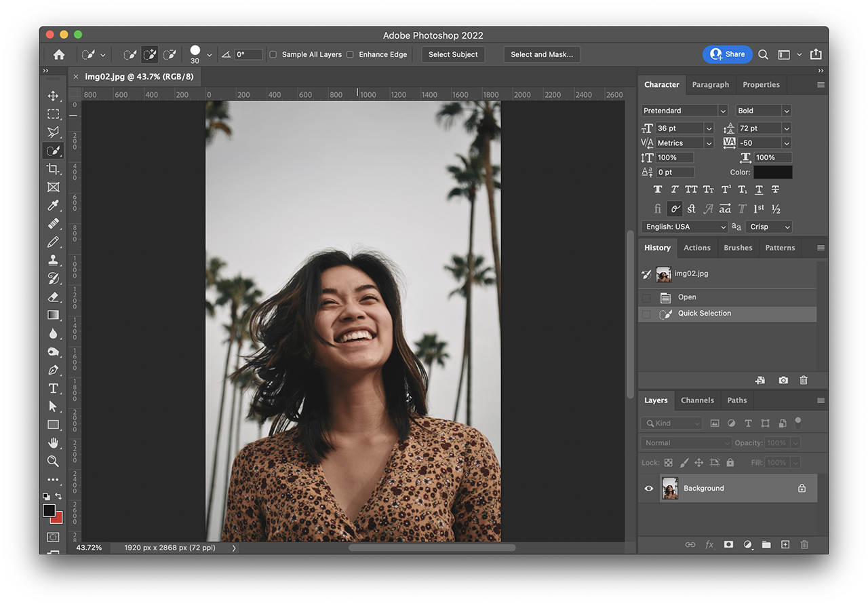Image resolution: width=868 pixels, height=606 pixels.
Task: Enable Sample All Layers checkbox
Action: (273, 54)
